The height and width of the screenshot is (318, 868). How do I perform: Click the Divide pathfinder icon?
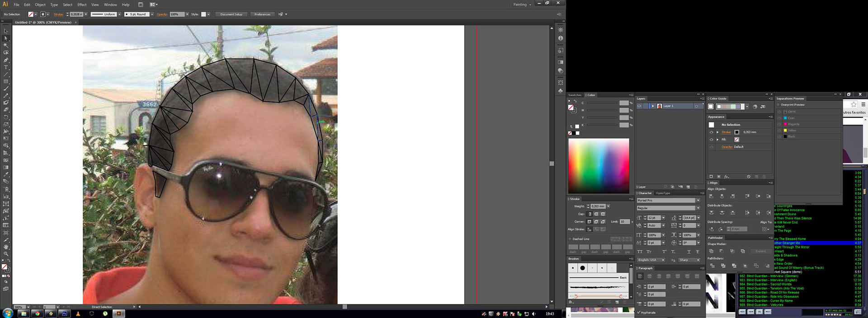coord(712,266)
